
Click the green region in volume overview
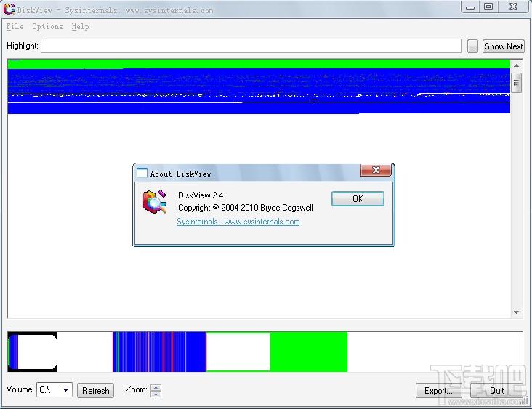[309, 352]
